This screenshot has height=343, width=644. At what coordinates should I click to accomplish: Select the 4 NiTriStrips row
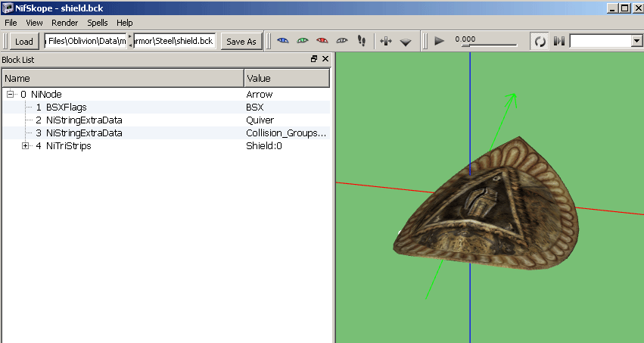166,146
